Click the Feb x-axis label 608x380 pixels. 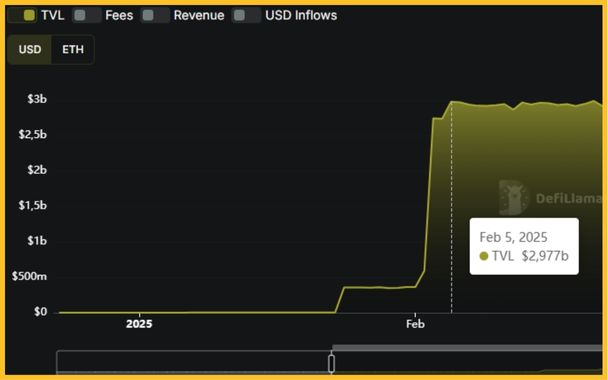[x=415, y=324]
